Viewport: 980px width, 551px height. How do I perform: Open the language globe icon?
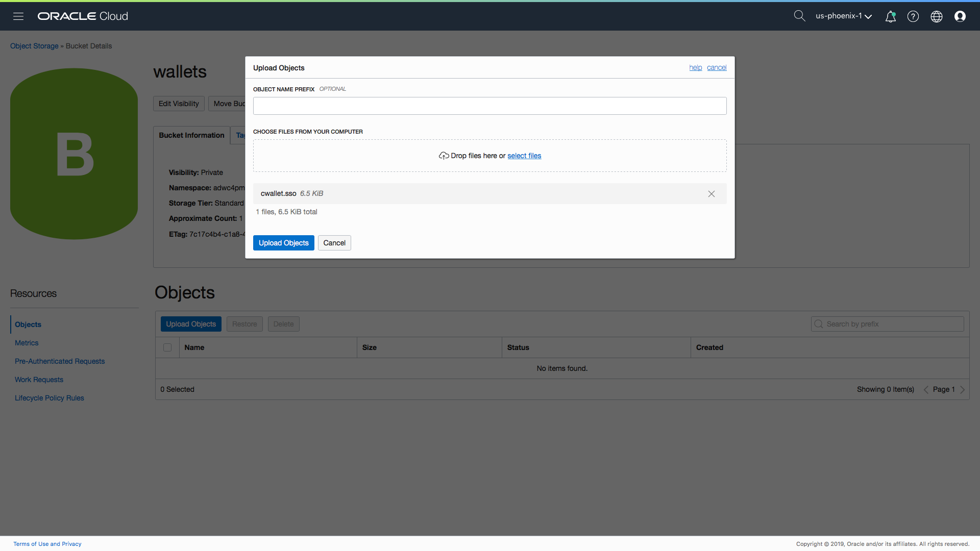point(937,16)
